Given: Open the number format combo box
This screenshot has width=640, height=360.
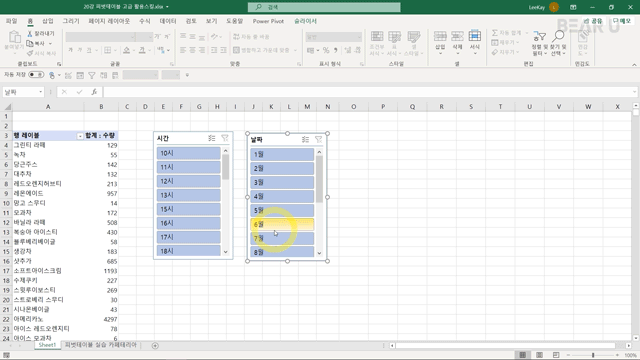Looking at the screenshot, I should pos(333,37).
